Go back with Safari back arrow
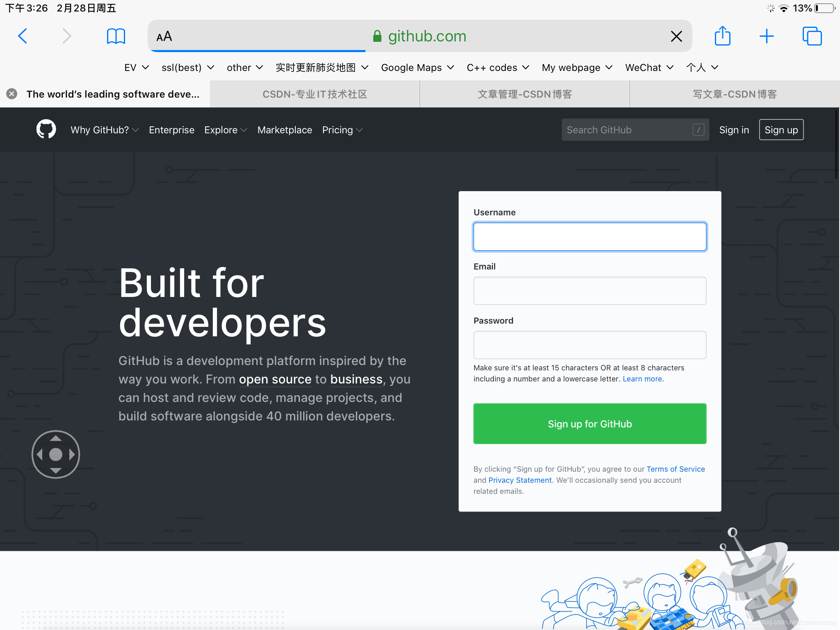The width and height of the screenshot is (840, 630). pos(23,36)
